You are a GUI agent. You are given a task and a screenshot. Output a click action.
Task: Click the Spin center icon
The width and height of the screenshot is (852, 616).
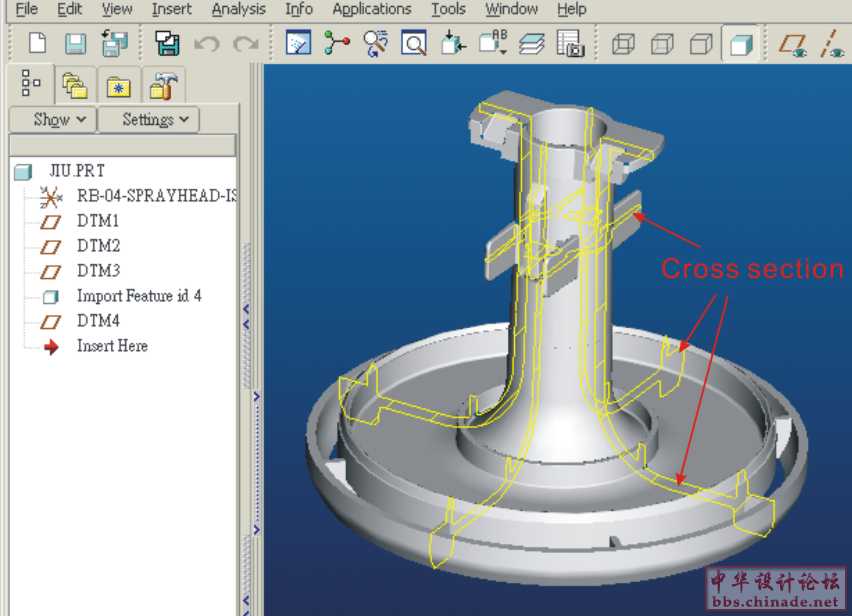coord(337,44)
